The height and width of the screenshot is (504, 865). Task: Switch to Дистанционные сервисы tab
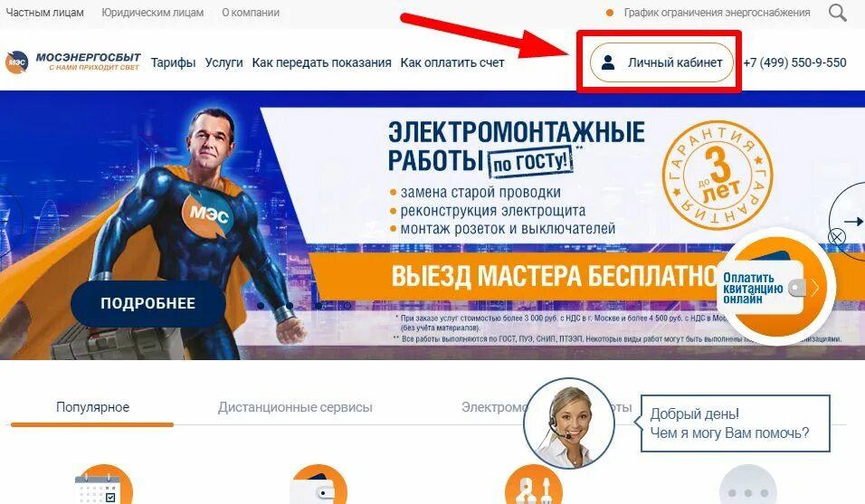pos(295,407)
